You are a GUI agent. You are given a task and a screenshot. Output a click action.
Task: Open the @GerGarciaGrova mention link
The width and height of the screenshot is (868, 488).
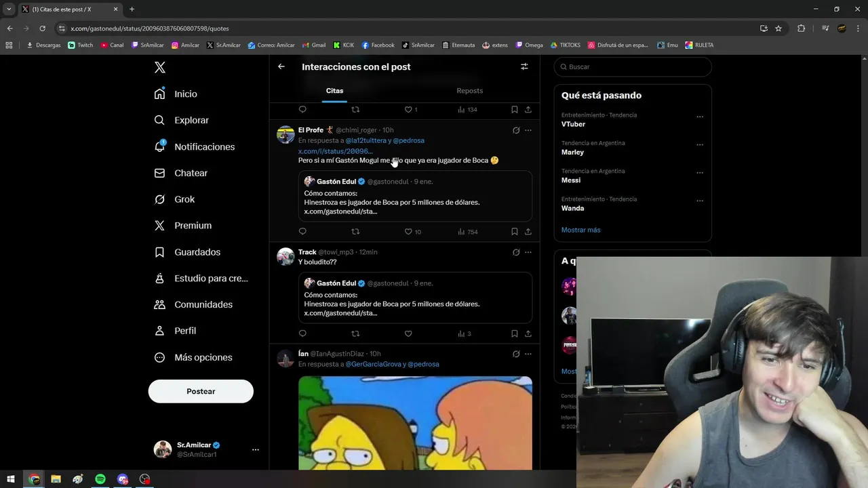(x=374, y=364)
